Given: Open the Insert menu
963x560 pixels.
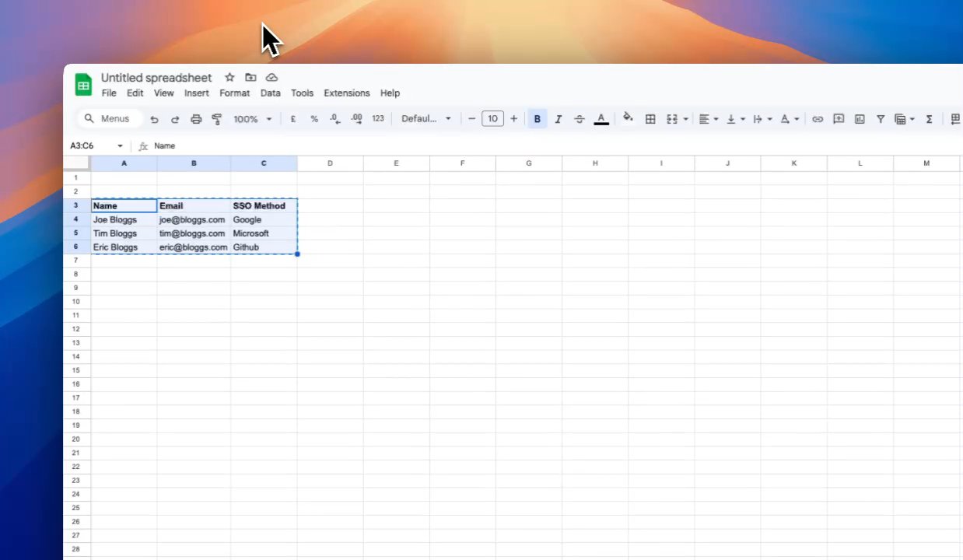Looking at the screenshot, I should pyautogui.click(x=197, y=93).
